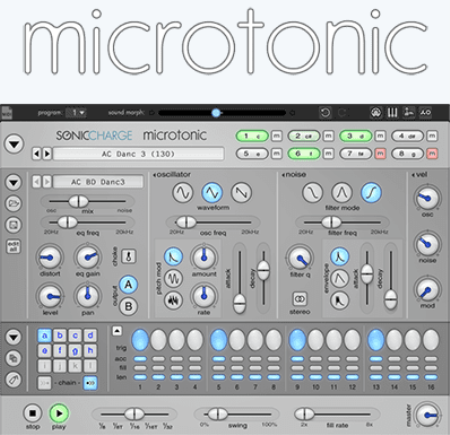The width and height of the screenshot is (450, 435).
Task: Click the MIDI icon at top-left
Action: (x=7, y=113)
